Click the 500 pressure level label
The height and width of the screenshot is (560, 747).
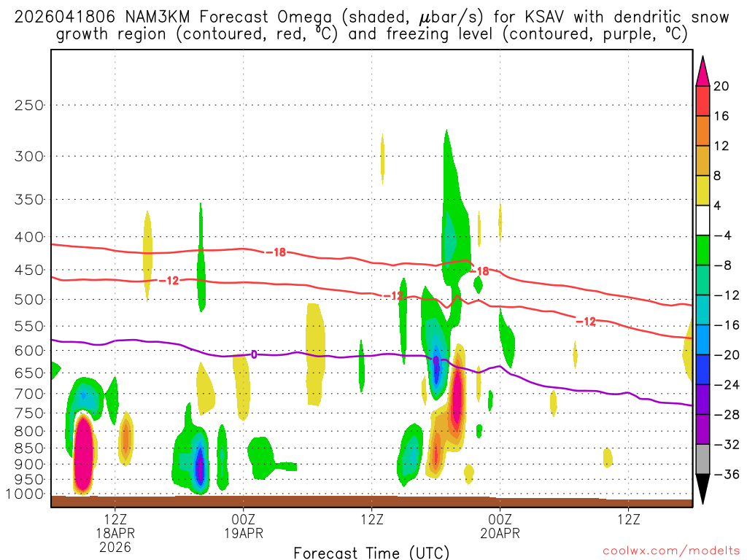(29, 300)
